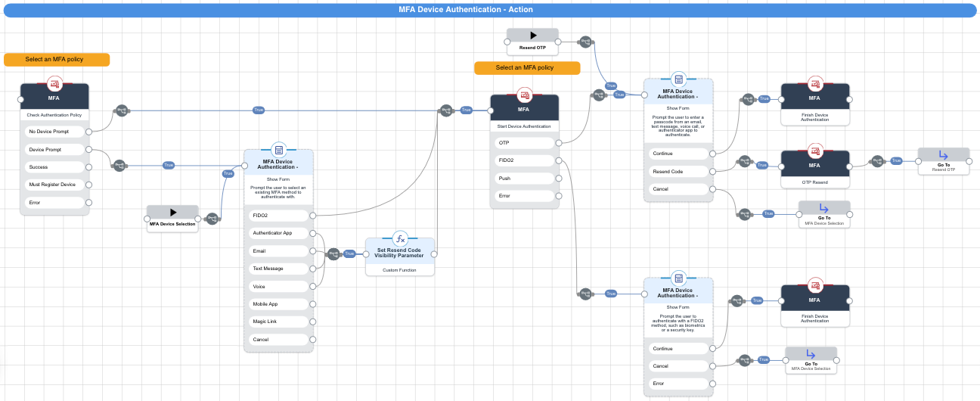Image resolution: width=980 pixels, height=401 pixels.
Task: Click output port of the No Device Prompt row
Action: tap(89, 131)
